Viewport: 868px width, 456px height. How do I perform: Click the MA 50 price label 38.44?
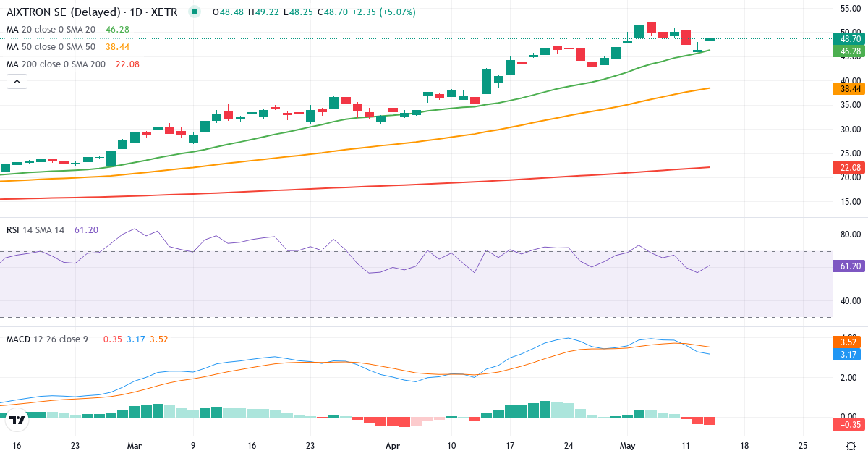850,88
